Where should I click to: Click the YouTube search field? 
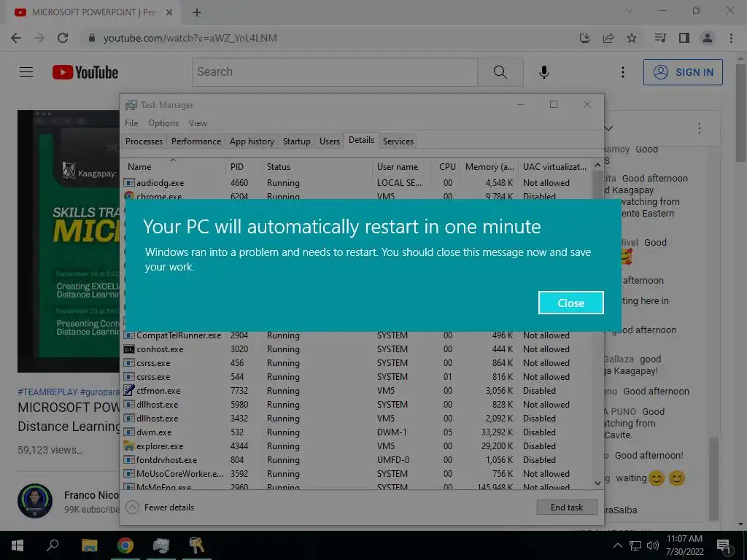pos(334,72)
